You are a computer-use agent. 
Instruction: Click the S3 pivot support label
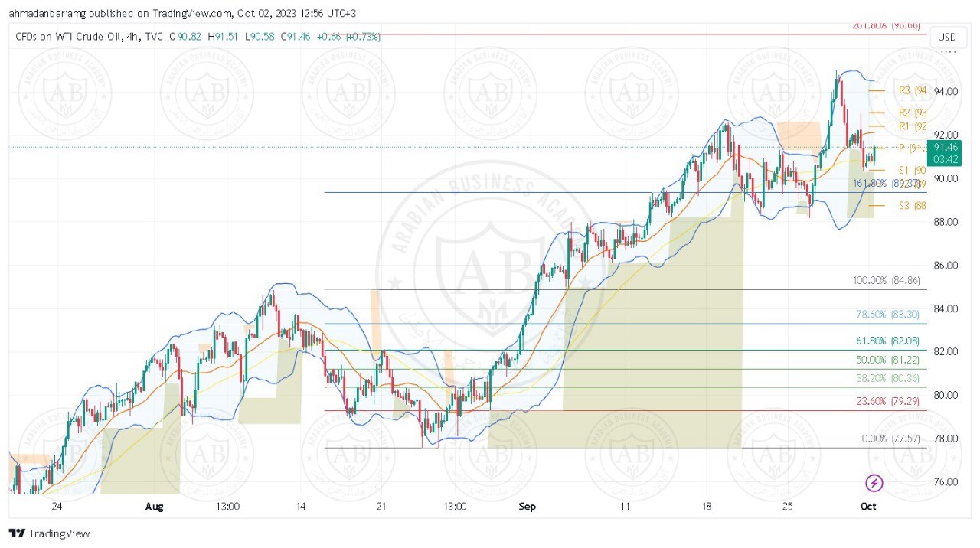click(x=913, y=206)
